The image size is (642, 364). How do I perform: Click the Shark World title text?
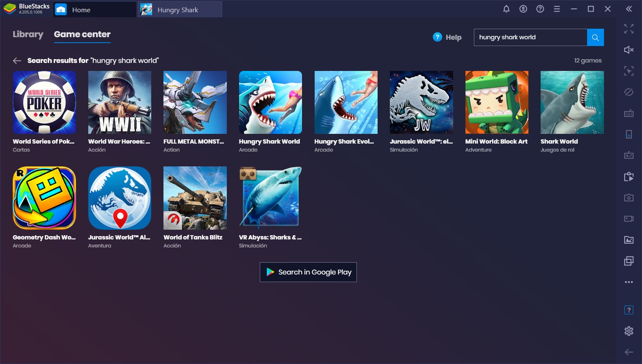(559, 141)
